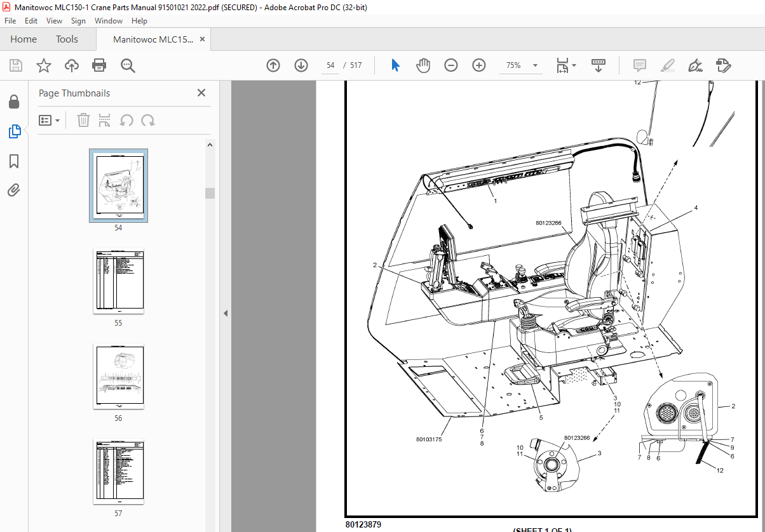This screenshot has width=765, height=532.
Task: Select the Manitowoc MLC15... document tab
Action: click(x=153, y=39)
